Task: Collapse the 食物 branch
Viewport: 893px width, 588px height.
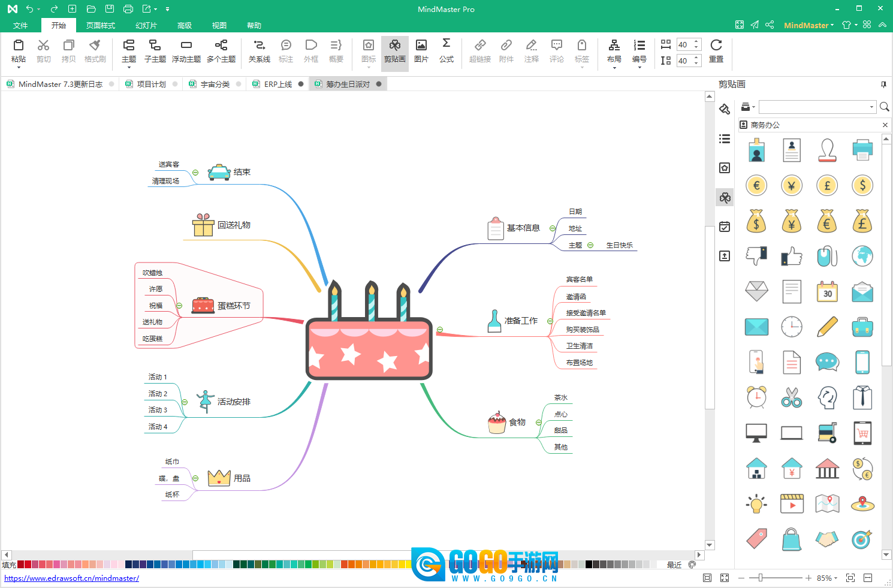Action: pyautogui.click(x=539, y=423)
